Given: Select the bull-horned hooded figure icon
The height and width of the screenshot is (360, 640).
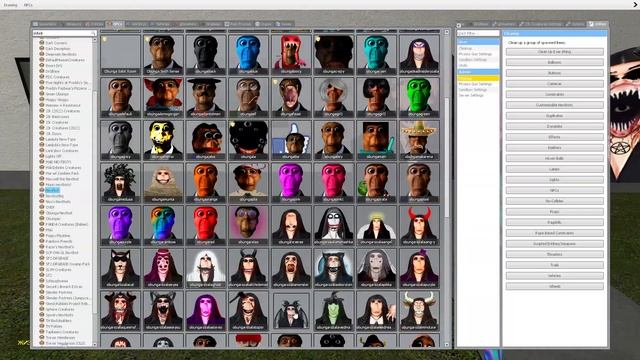Looking at the screenshot, I should 419,310.
